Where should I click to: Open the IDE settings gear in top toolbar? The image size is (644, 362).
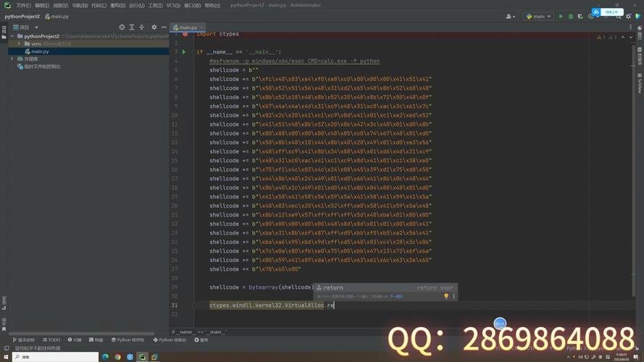[628, 17]
